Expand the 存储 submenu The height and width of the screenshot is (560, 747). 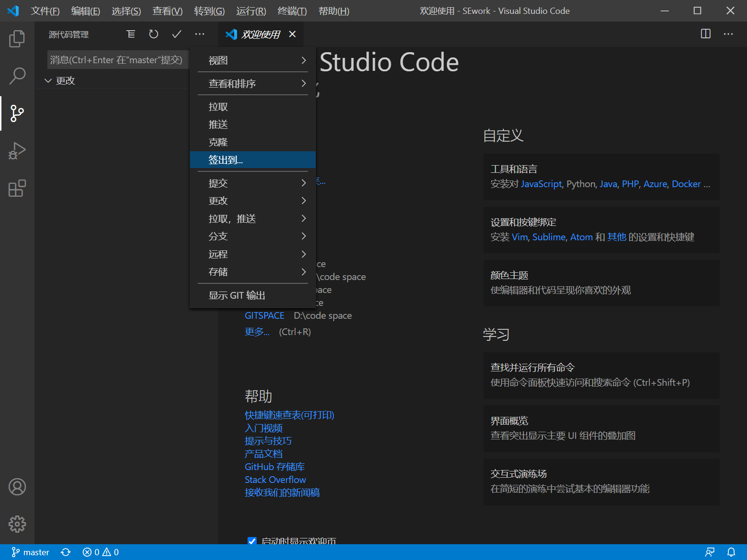pyautogui.click(x=253, y=271)
